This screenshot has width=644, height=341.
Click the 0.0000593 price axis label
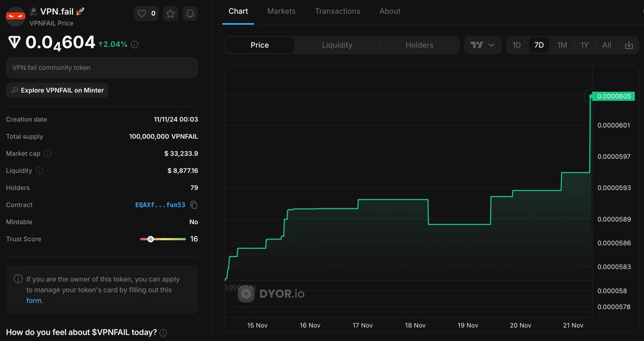[614, 188]
